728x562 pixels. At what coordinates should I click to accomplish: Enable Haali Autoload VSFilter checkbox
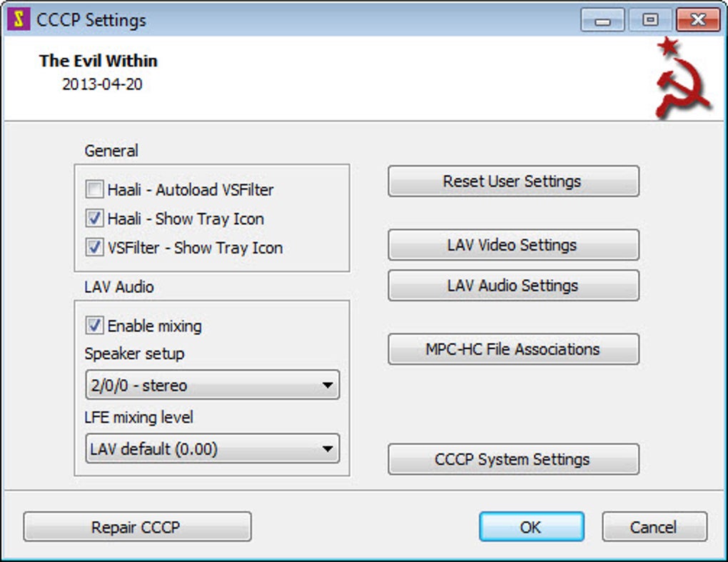click(94, 190)
